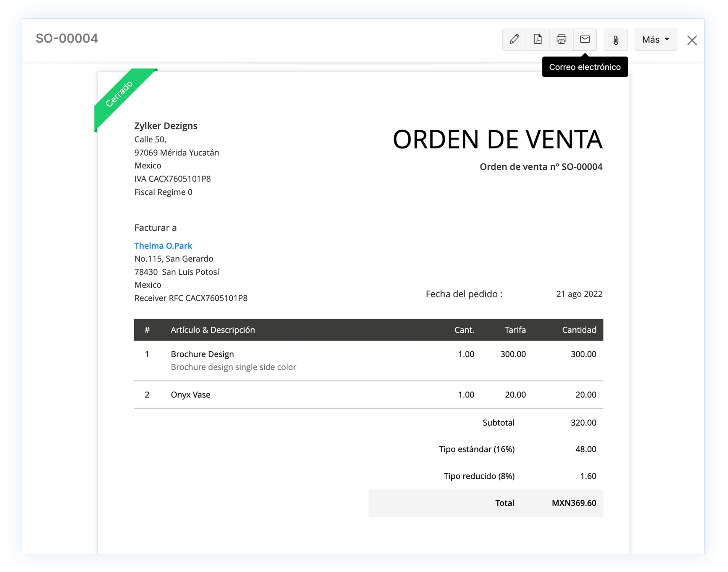Select the Brochure Design line item
Viewport: 728px width, 572px height.
pyautogui.click(x=202, y=354)
